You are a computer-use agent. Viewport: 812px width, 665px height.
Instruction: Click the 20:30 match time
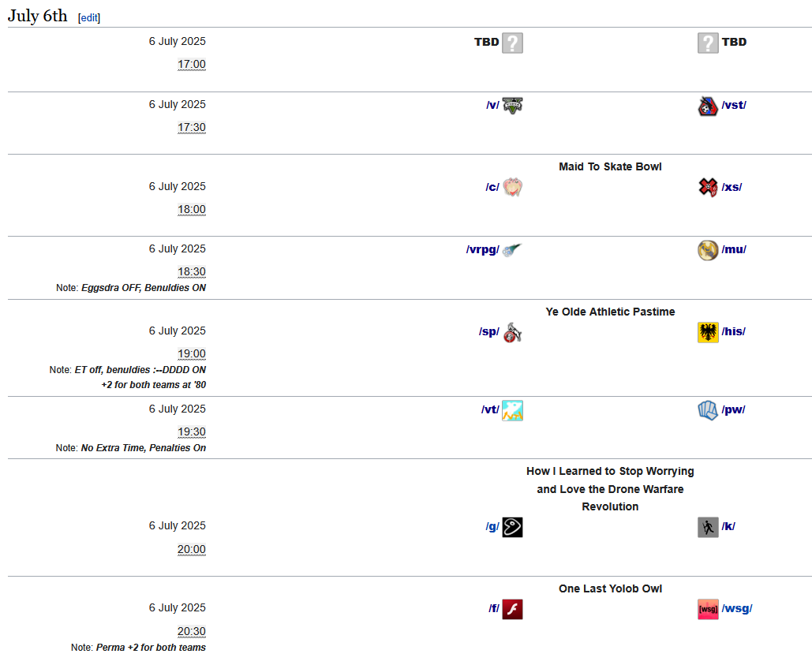click(192, 631)
